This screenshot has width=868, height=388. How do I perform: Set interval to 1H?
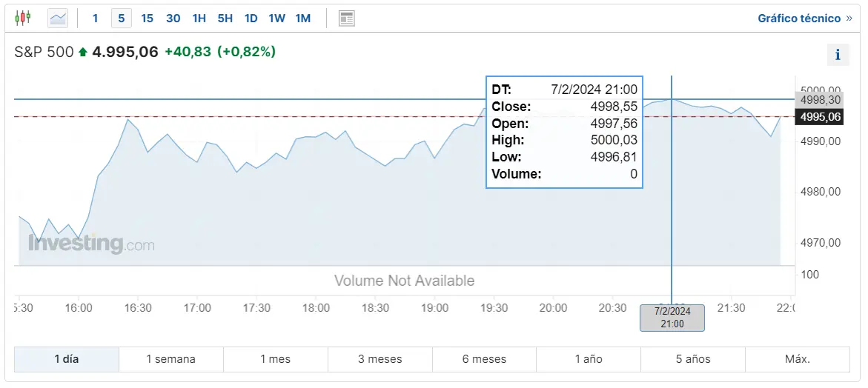click(x=199, y=19)
